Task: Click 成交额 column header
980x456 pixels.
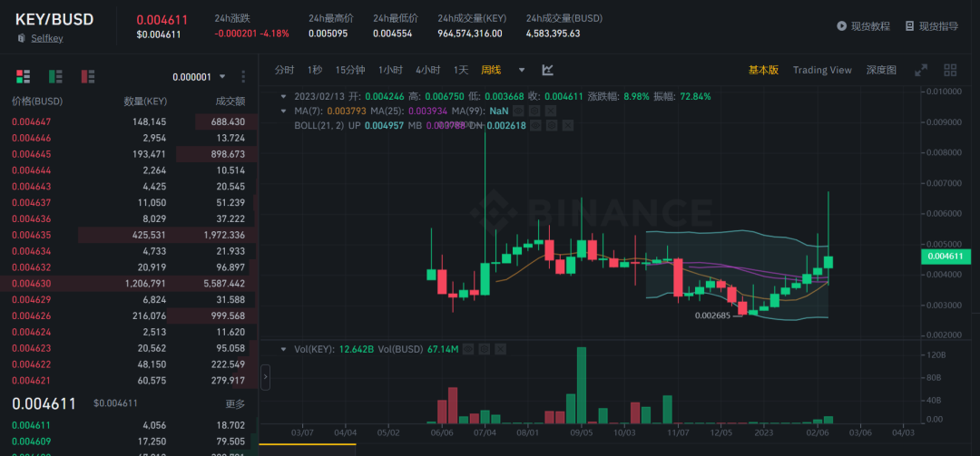Action: (230, 102)
